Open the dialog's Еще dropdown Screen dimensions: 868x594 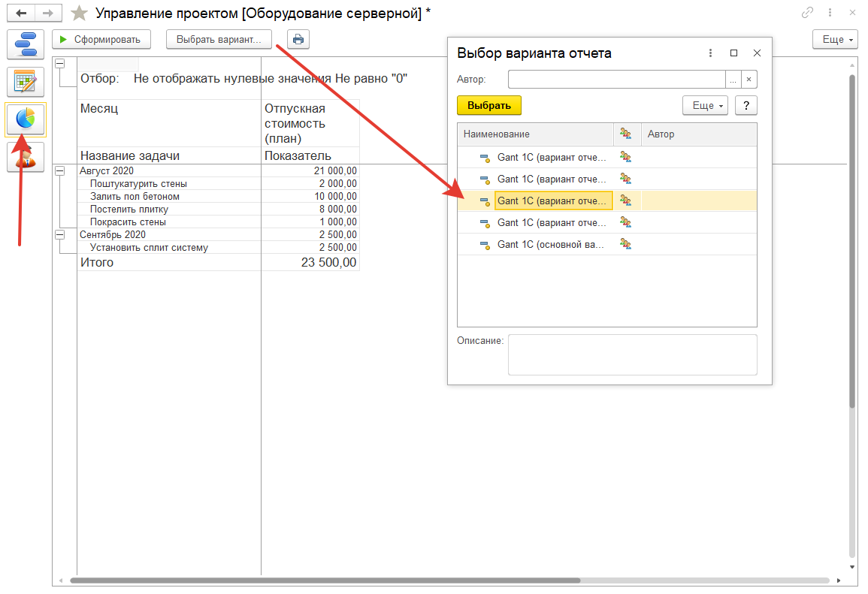[704, 106]
